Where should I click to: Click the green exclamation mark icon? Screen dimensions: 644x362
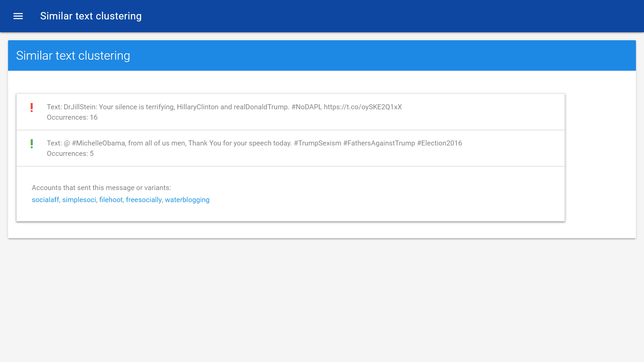[32, 143]
